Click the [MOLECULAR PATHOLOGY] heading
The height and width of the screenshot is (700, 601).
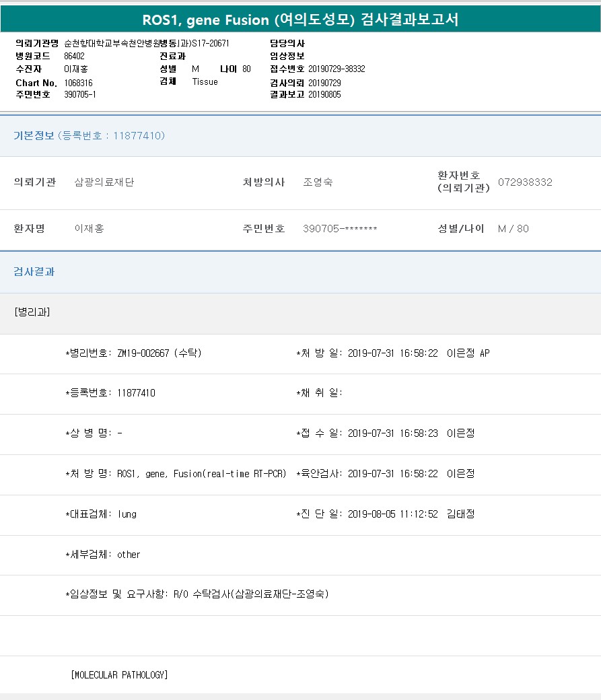pyautogui.click(x=119, y=674)
